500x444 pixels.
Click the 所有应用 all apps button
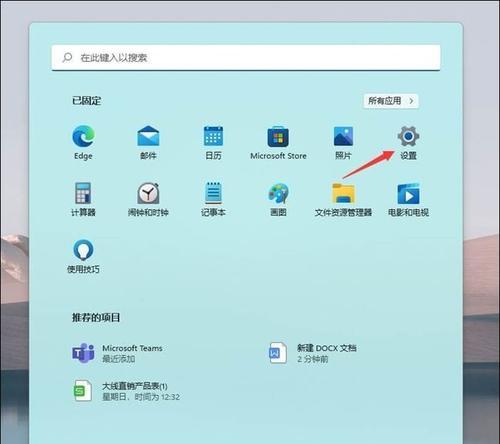click(391, 101)
